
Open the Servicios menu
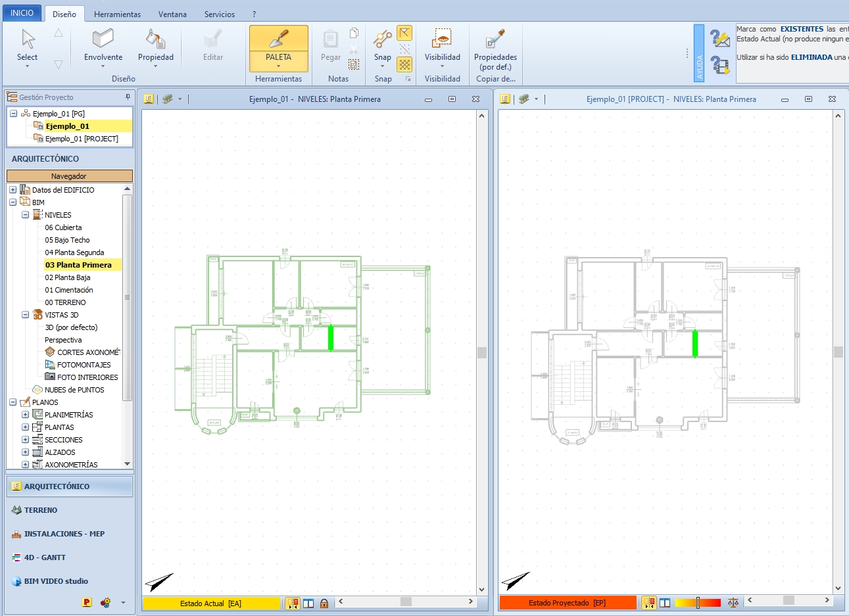tap(220, 14)
